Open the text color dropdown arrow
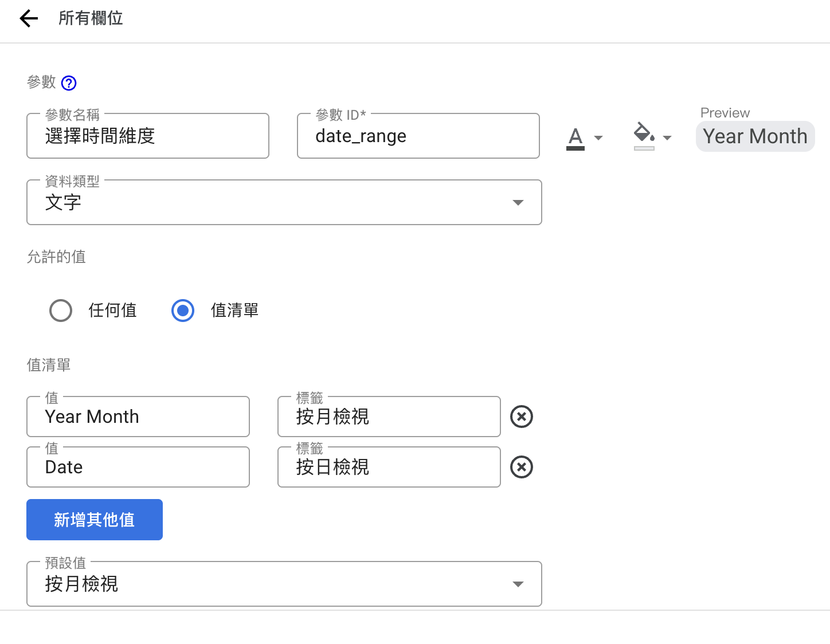The image size is (830, 644). click(x=598, y=138)
